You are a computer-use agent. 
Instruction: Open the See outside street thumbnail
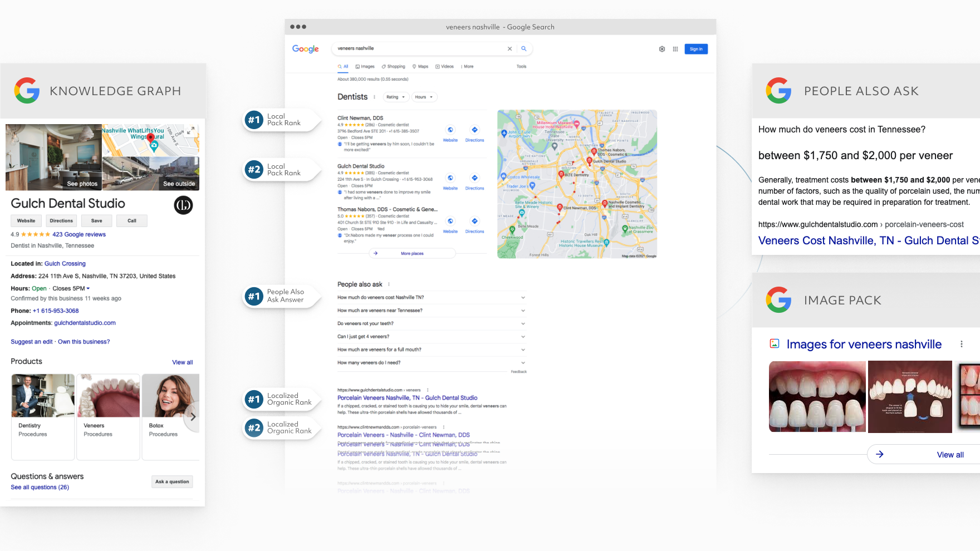point(151,174)
